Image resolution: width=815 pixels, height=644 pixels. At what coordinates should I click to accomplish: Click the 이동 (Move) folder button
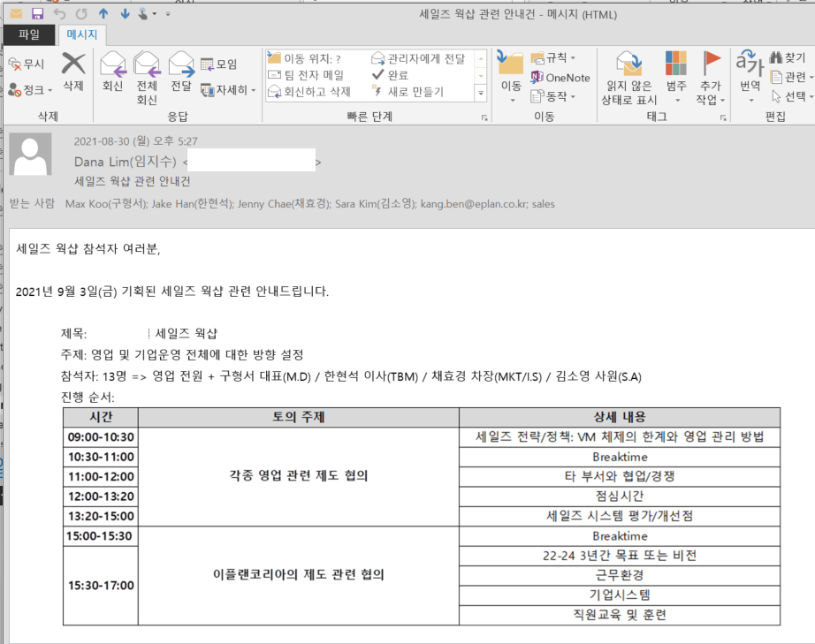[511, 76]
